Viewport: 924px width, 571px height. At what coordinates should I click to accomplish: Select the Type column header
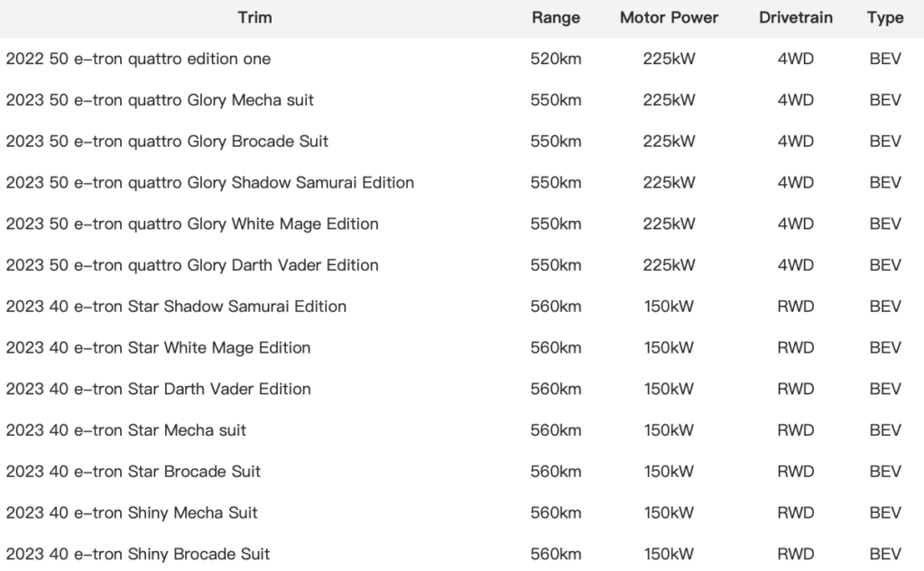[885, 17]
